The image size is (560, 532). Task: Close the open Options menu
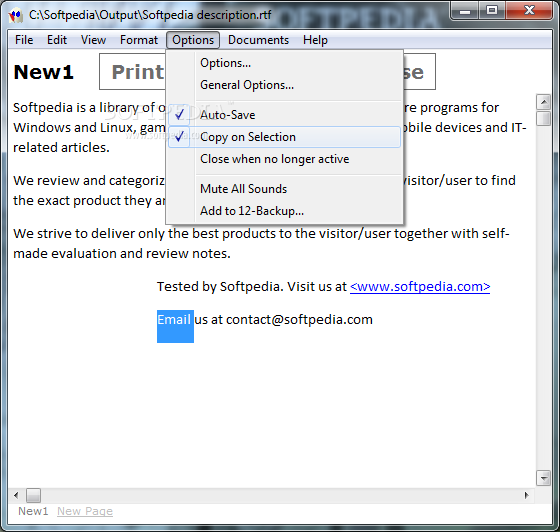click(193, 40)
